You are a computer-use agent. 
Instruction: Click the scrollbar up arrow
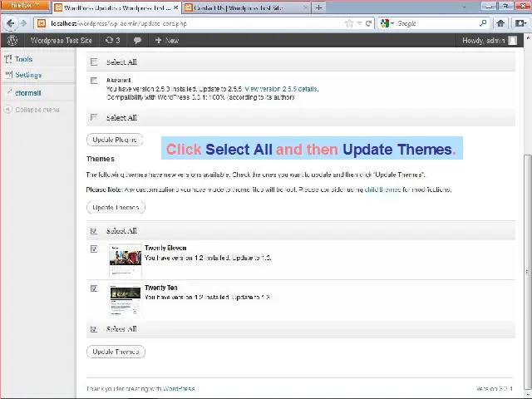(528, 37)
